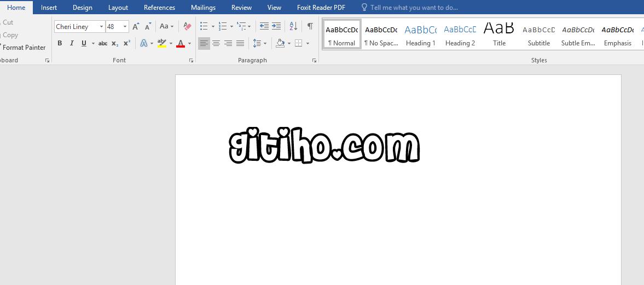Open the font size dropdown

click(x=125, y=27)
